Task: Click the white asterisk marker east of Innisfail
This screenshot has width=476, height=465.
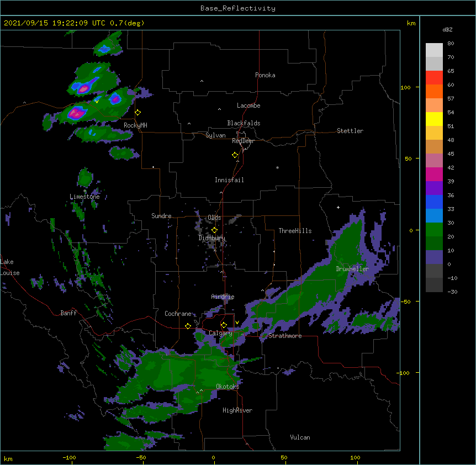Action: 277,167
